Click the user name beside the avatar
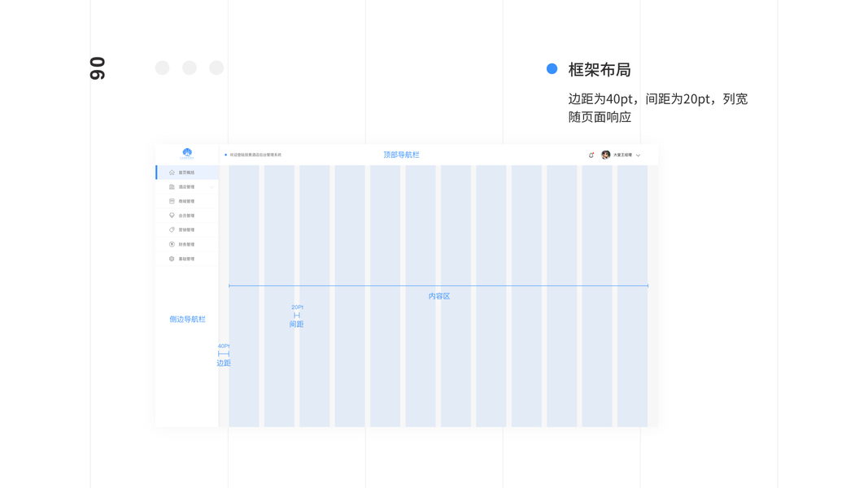Image resolution: width=868 pixels, height=488 pixels. [622, 155]
